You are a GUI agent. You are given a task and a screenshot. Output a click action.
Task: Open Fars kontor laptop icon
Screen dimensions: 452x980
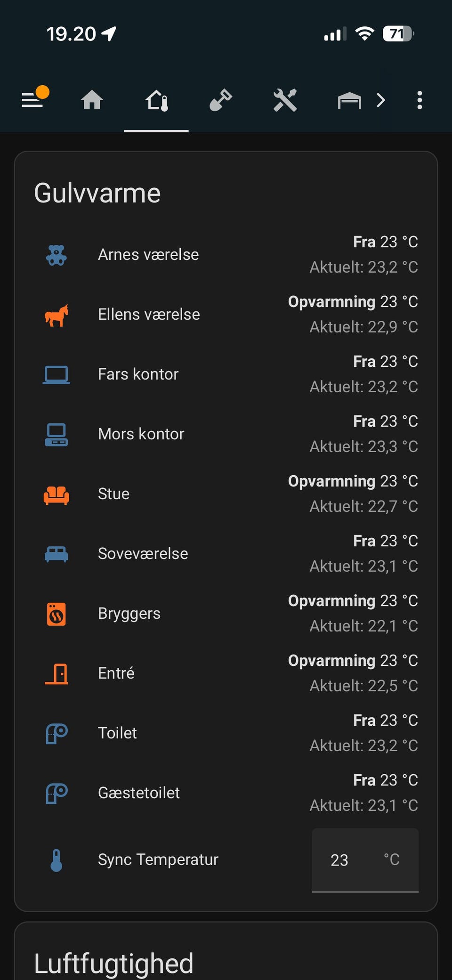point(56,374)
